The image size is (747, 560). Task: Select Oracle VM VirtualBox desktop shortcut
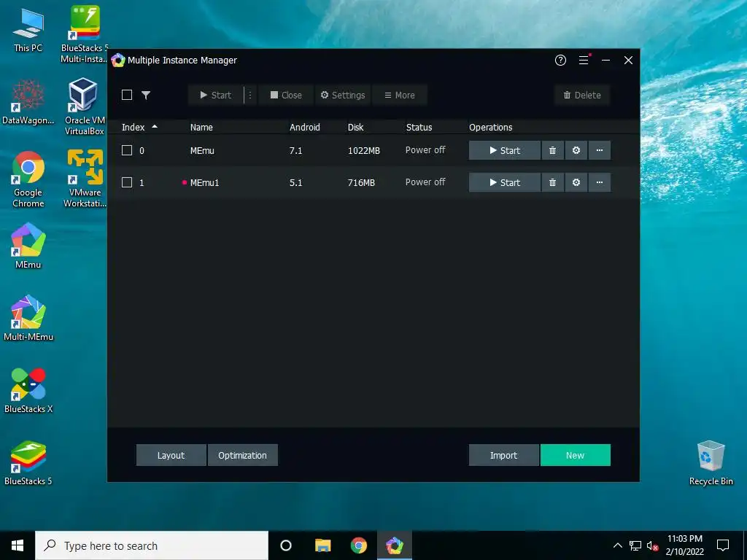point(85,106)
